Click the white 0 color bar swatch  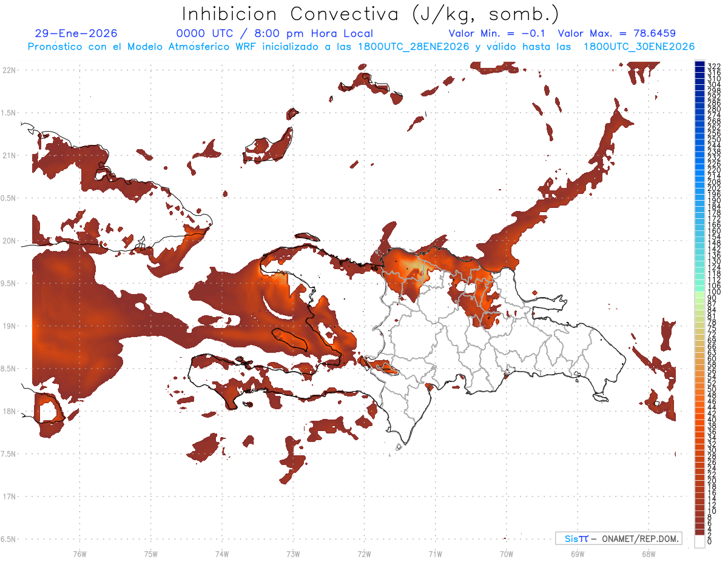tap(699, 541)
